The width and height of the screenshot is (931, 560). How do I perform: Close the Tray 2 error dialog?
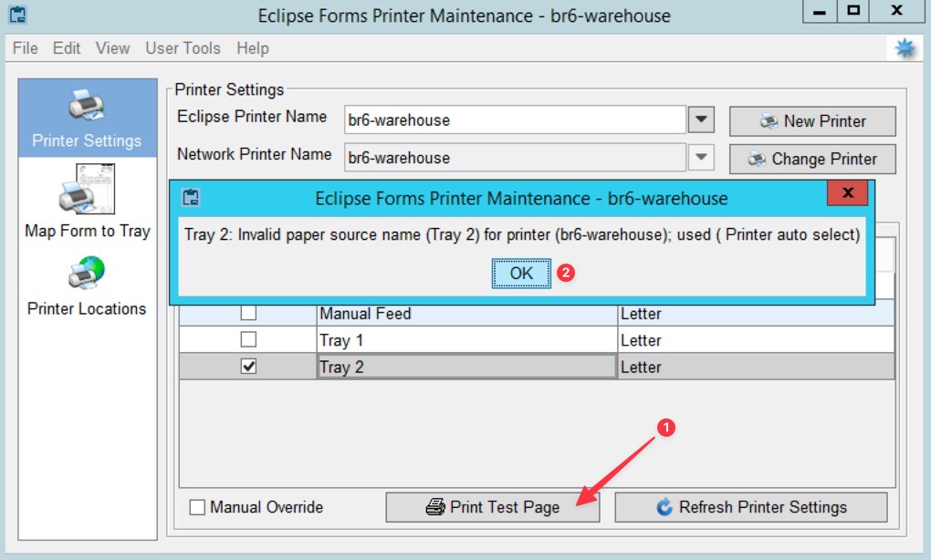tap(848, 192)
